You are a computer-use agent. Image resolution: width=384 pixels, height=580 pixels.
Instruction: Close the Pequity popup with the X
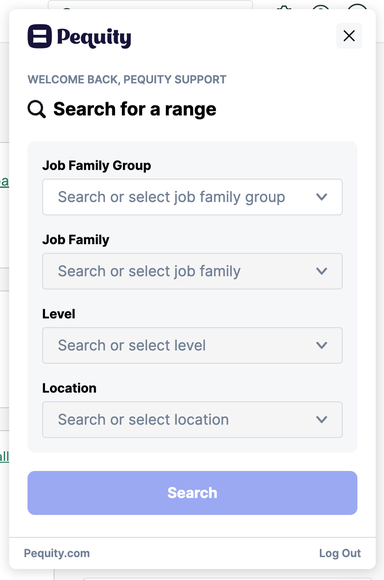pyautogui.click(x=349, y=36)
